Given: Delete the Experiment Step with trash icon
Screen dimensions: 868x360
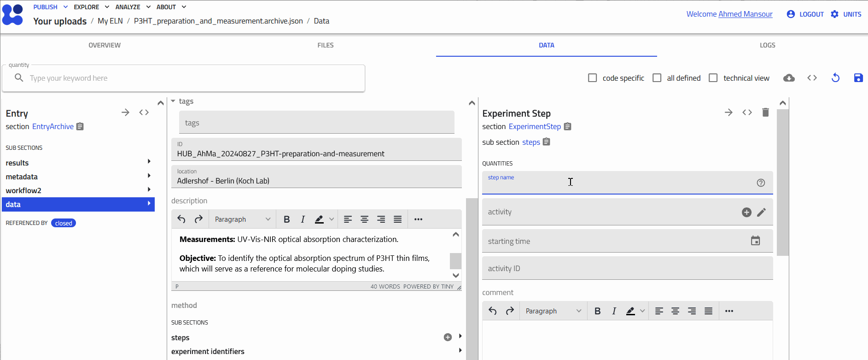Looking at the screenshot, I should tap(765, 112).
